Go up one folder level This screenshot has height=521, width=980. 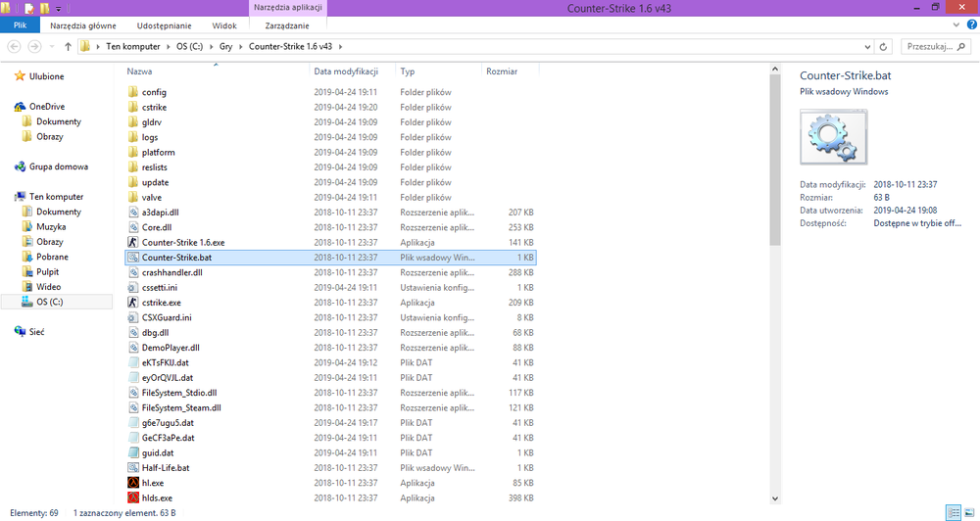coord(68,47)
